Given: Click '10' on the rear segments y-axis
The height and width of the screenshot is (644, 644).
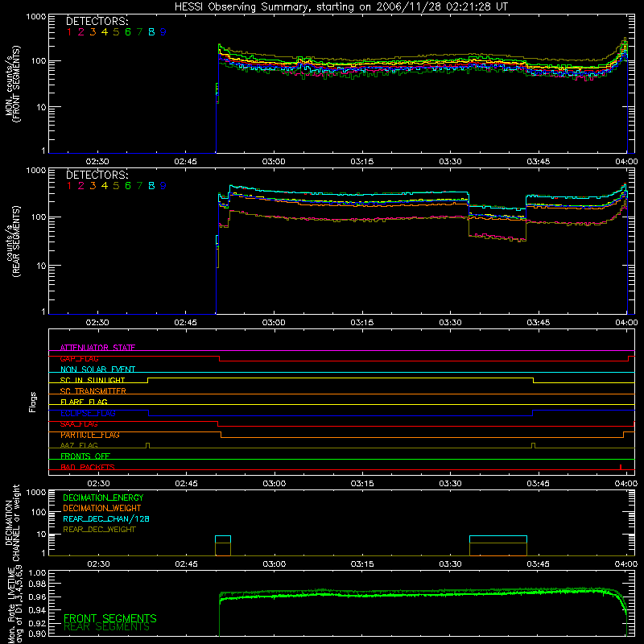Looking at the screenshot, I should [41, 266].
